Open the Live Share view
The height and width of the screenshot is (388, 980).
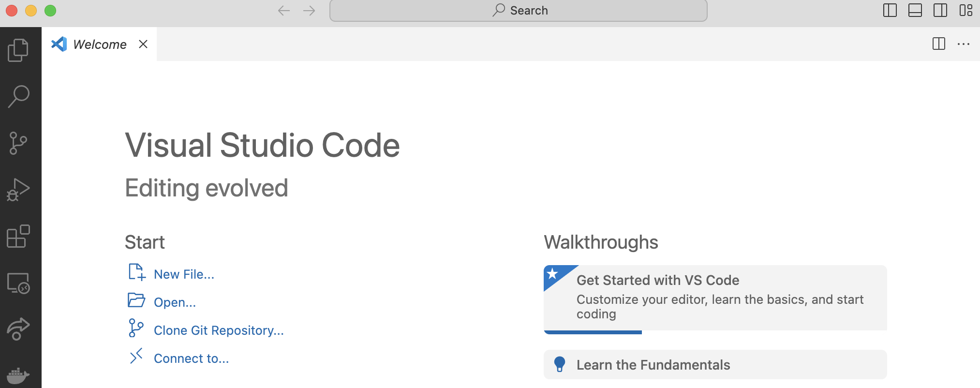click(x=18, y=329)
